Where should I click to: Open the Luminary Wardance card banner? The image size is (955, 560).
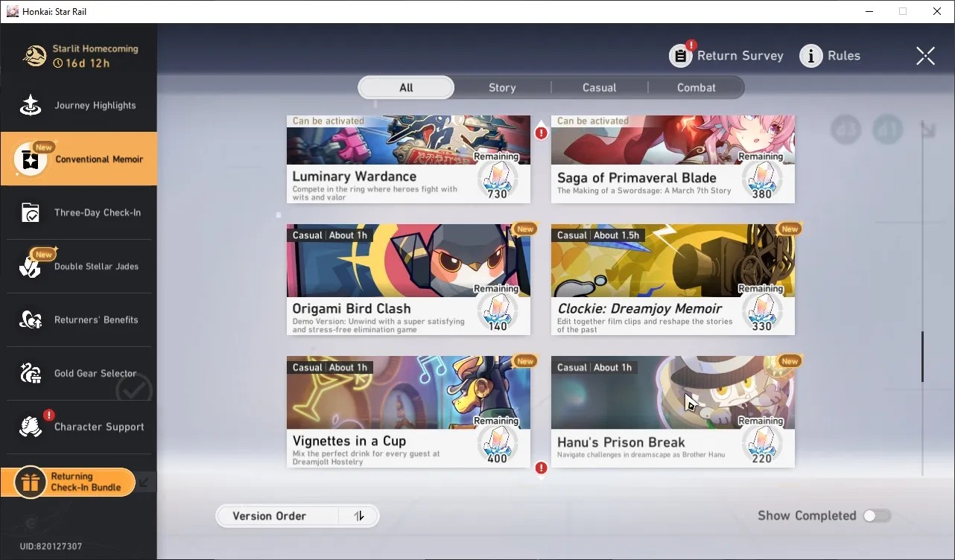click(x=408, y=140)
